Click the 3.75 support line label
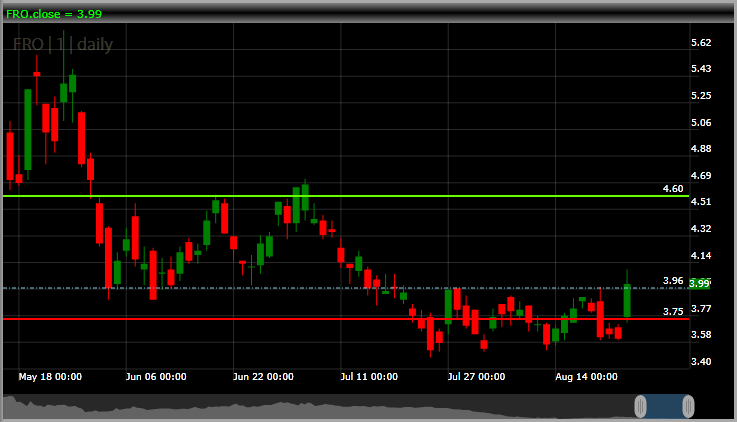Screen dimensions: 737x422 pyautogui.click(x=673, y=311)
